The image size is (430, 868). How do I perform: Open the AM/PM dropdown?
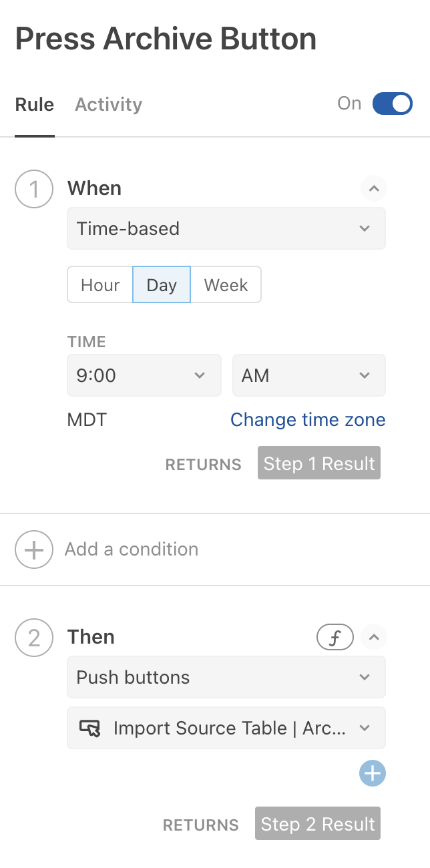click(x=308, y=375)
